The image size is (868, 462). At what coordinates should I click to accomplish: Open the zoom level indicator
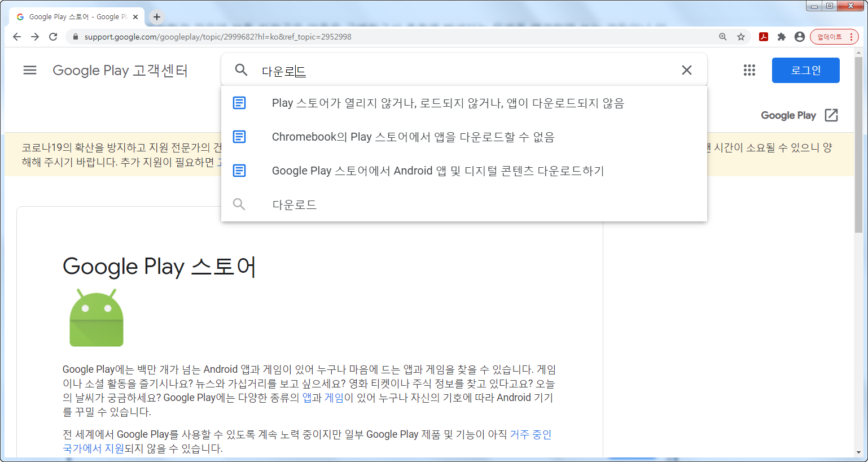(x=723, y=37)
